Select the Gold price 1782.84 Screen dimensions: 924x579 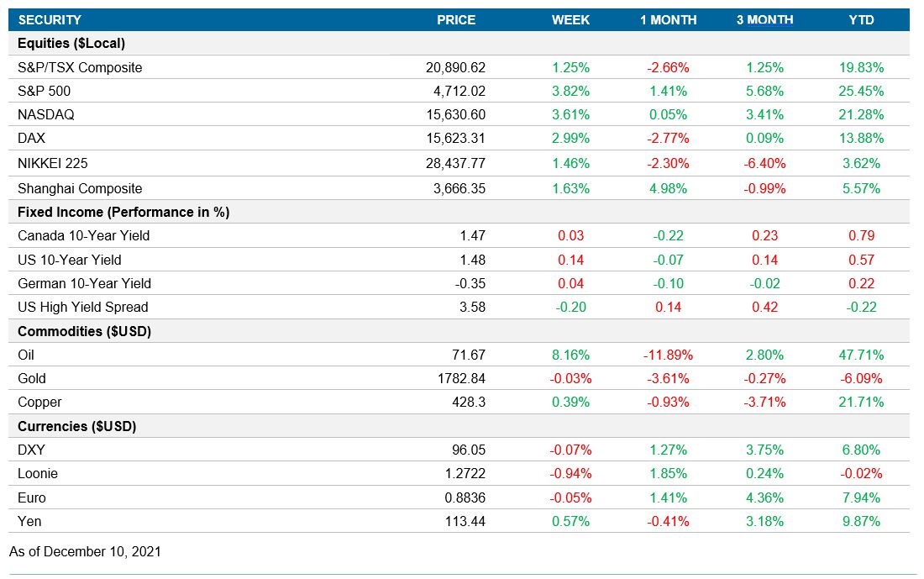(462, 378)
